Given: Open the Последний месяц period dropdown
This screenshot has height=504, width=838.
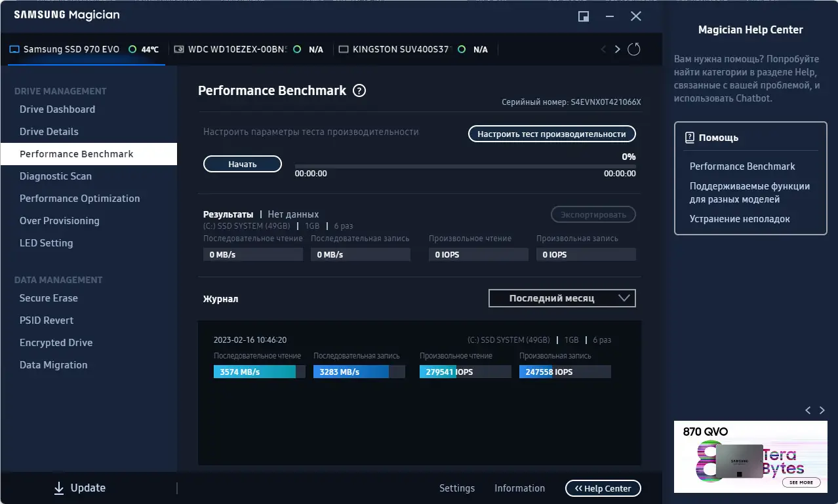Looking at the screenshot, I should point(562,298).
